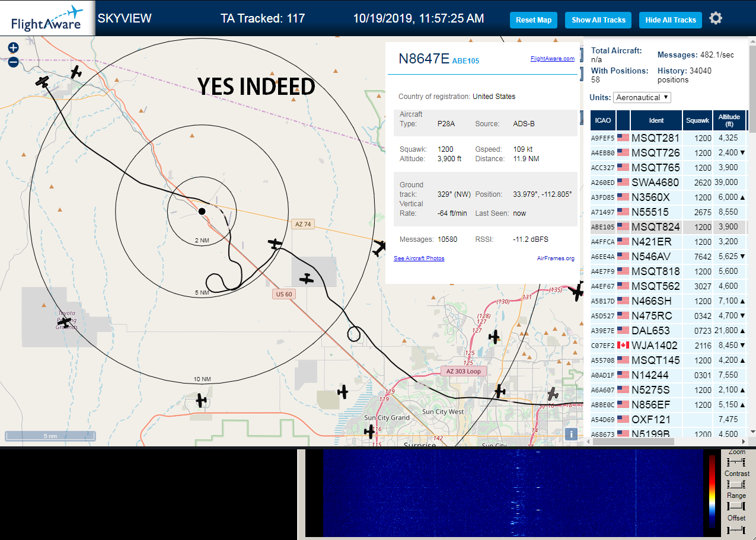Select the aircraft icon inside the gray square area

[x=306, y=278]
